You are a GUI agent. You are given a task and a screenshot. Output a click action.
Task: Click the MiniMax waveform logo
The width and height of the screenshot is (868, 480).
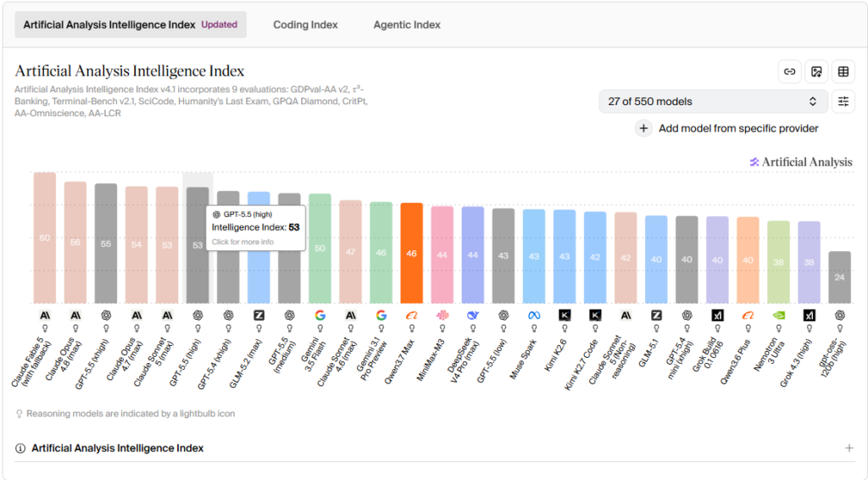(442, 315)
